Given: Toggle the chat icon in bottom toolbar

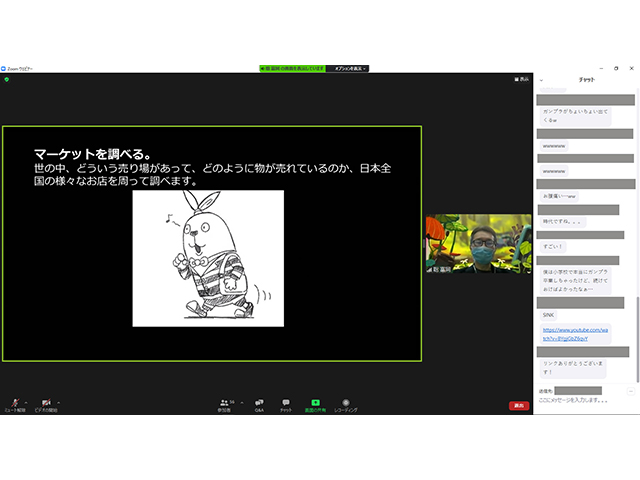Looking at the screenshot, I should click(286, 402).
